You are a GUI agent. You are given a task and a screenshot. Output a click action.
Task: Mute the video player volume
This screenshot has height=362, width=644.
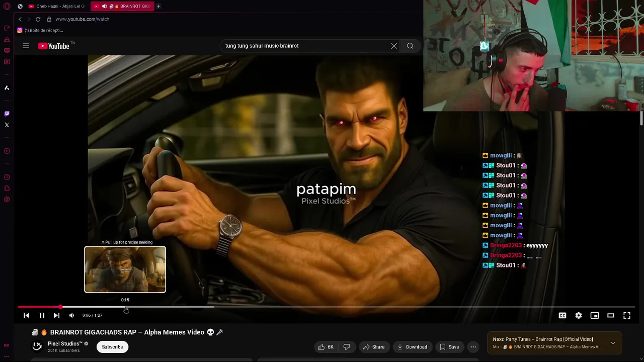[x=71, y=315]
